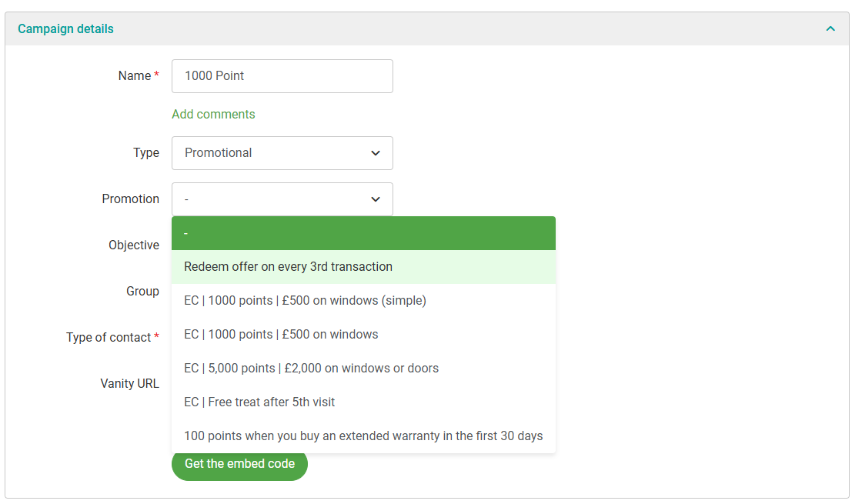Collapse the Campaign details panel chevron
Viewport: 862px width, 504px height.
[x=830, y=29]
